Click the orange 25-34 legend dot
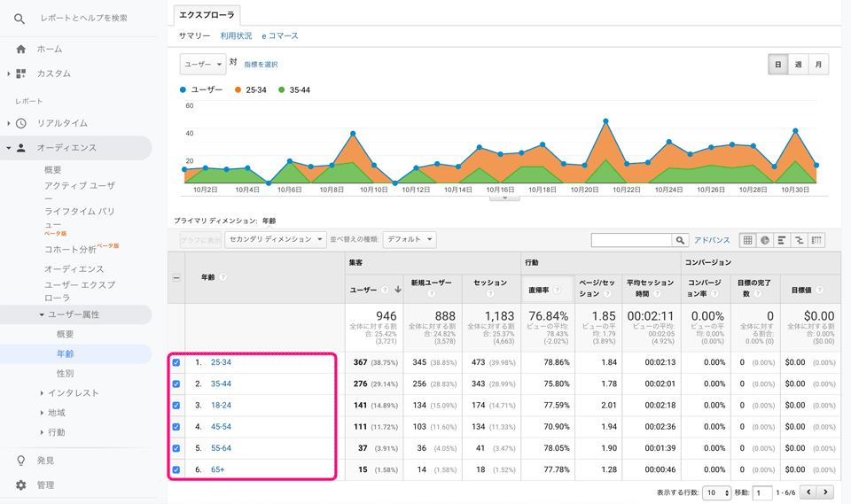 (x=238, y=90)
